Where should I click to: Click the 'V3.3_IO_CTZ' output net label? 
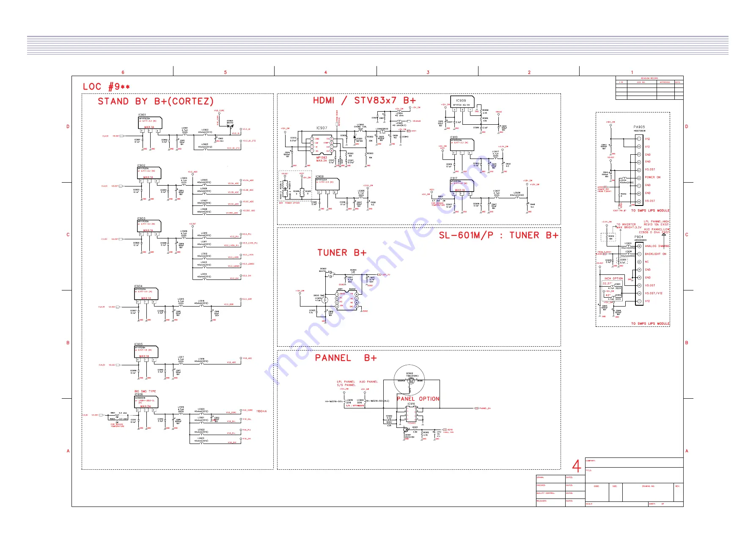click(x=249, y=141)
